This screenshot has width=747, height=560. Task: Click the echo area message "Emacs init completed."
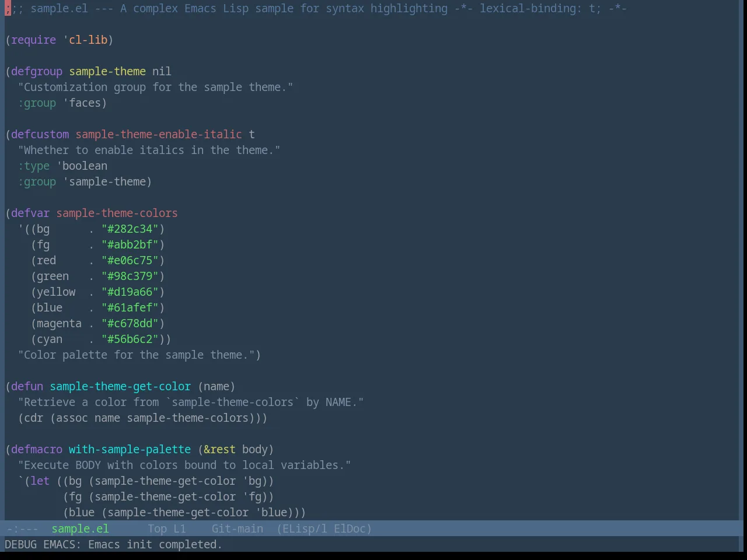click(x=155, y=544)
